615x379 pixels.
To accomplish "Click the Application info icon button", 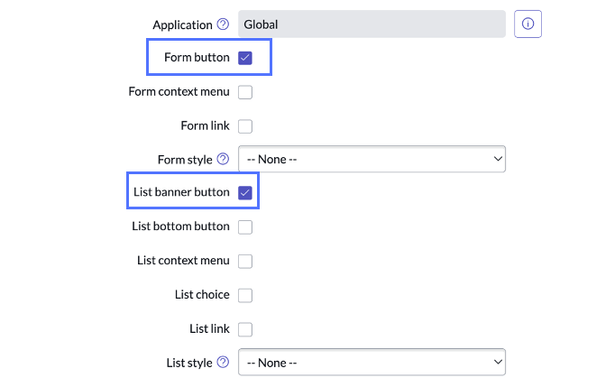I will 528,24.
